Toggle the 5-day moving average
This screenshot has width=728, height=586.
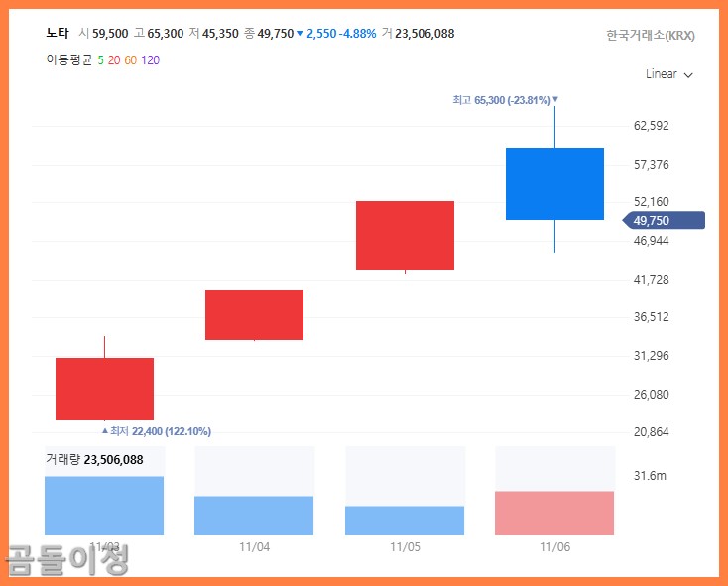[100, 59]
